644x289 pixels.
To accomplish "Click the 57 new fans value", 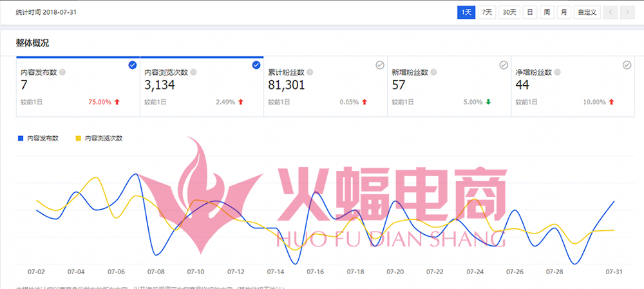I will coord(399,85).
